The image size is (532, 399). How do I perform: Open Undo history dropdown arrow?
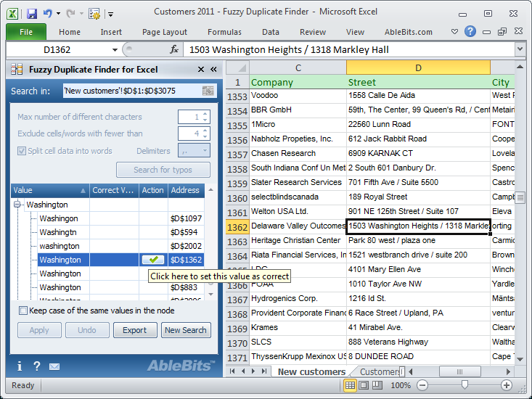(58, 14)
